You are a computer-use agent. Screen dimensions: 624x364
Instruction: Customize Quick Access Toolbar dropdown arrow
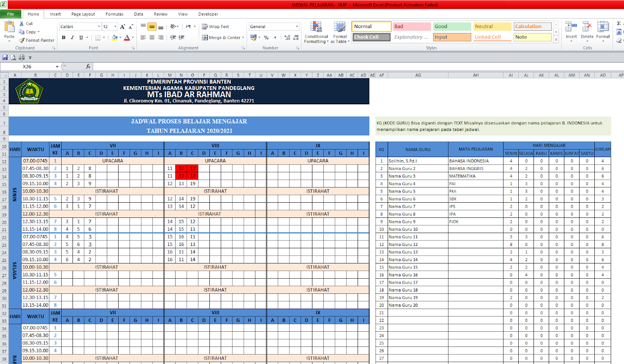[x=30, y=57]
